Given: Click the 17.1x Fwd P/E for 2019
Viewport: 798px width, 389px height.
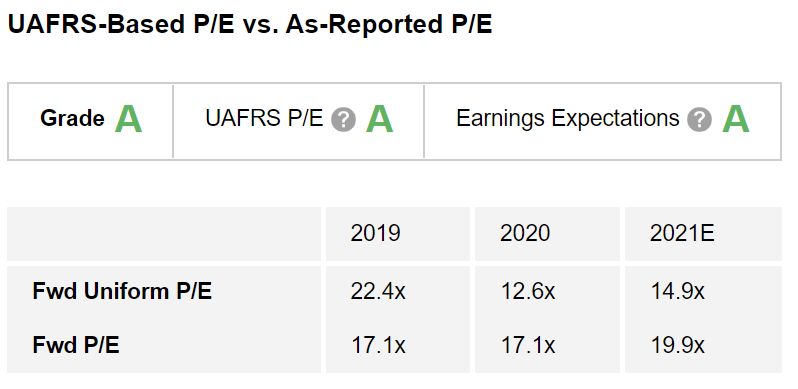Looking at the screenshot, I should pos(378,345).
